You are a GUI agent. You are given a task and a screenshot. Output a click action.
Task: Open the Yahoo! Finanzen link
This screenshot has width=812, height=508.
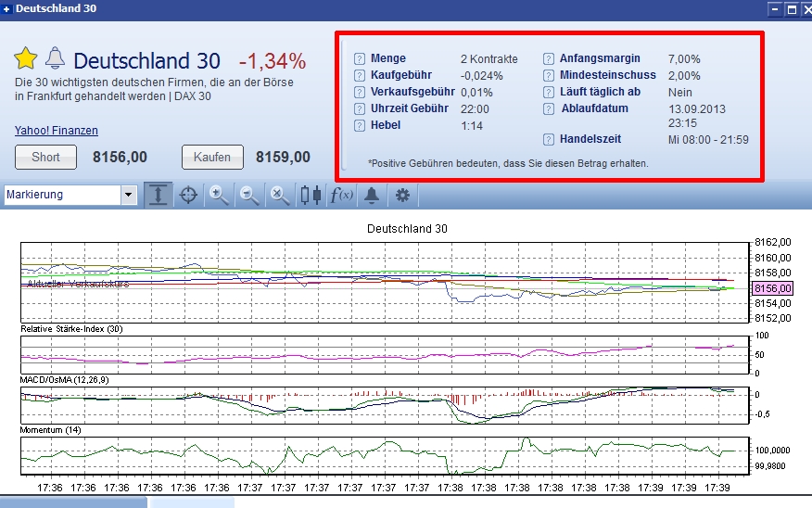pyautogui.click(x=56, y=131)
